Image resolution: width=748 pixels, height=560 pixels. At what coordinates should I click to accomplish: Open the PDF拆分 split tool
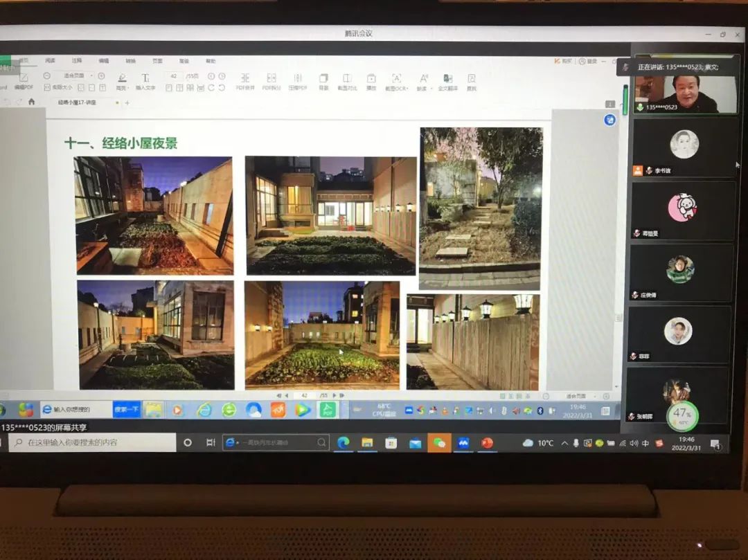271,82
